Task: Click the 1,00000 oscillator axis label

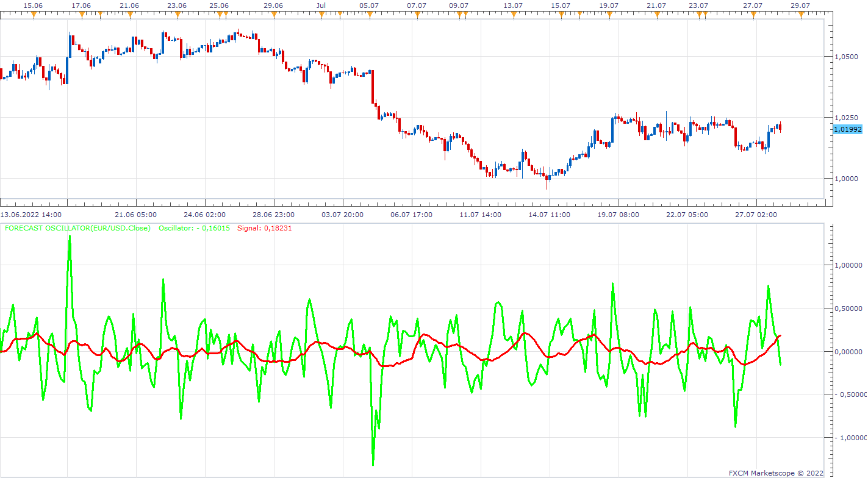Action: pyautogui.click(x=848, y=265)
